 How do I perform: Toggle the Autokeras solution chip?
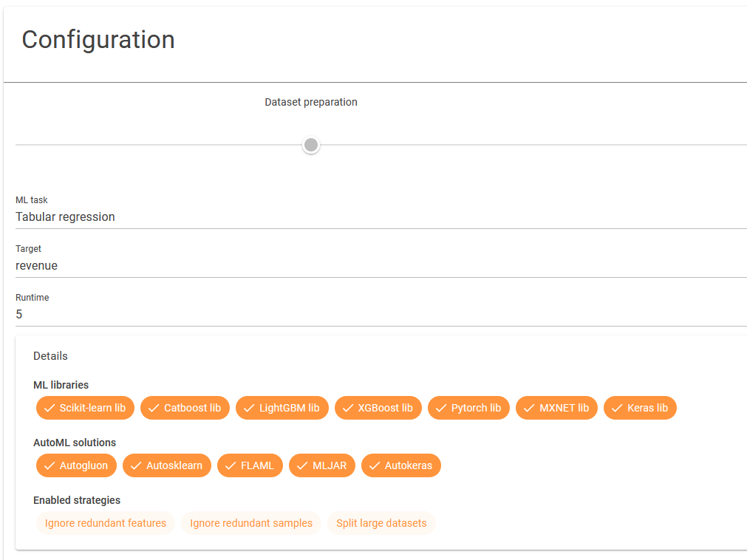coord(401,465)
